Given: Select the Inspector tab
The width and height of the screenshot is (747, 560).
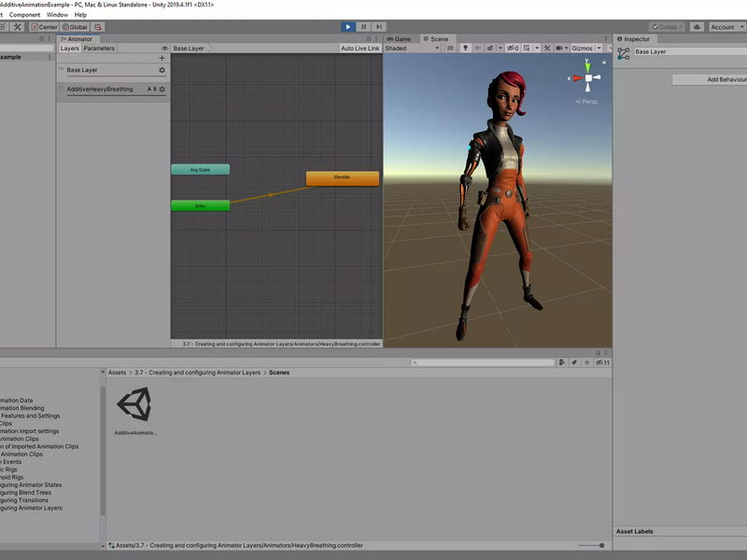Looking at the screenshot, I should click(634, 39).
